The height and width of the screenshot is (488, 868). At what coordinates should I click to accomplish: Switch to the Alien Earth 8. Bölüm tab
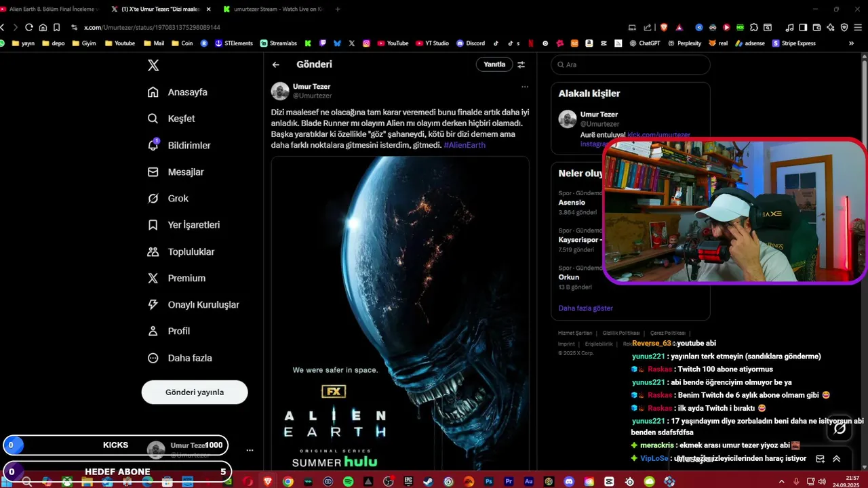click(51, 9)
